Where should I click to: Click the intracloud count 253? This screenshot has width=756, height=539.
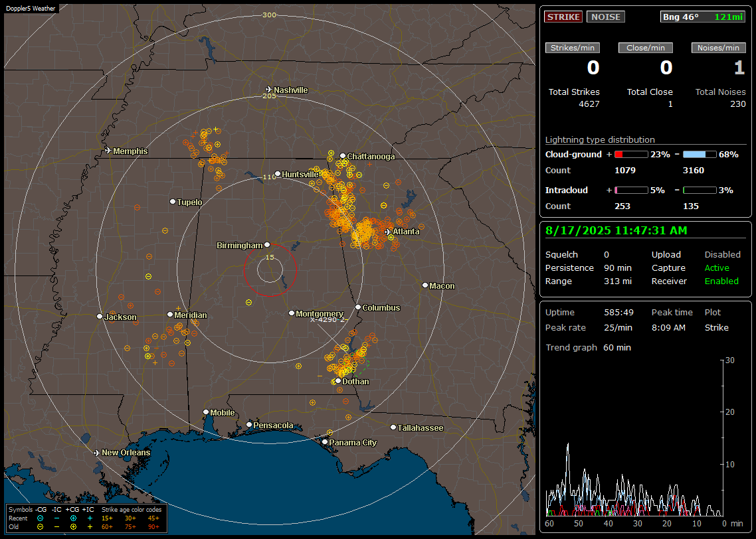(x=622, y=206)
